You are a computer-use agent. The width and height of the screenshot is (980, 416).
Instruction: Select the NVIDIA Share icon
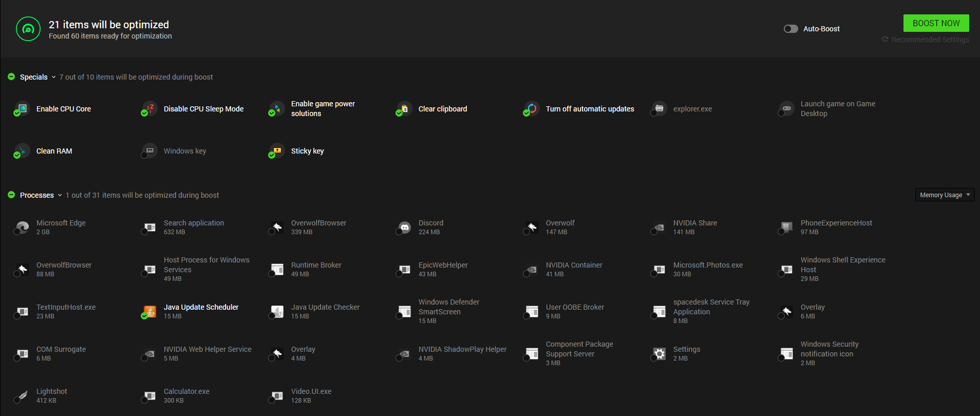click(658, 228)
